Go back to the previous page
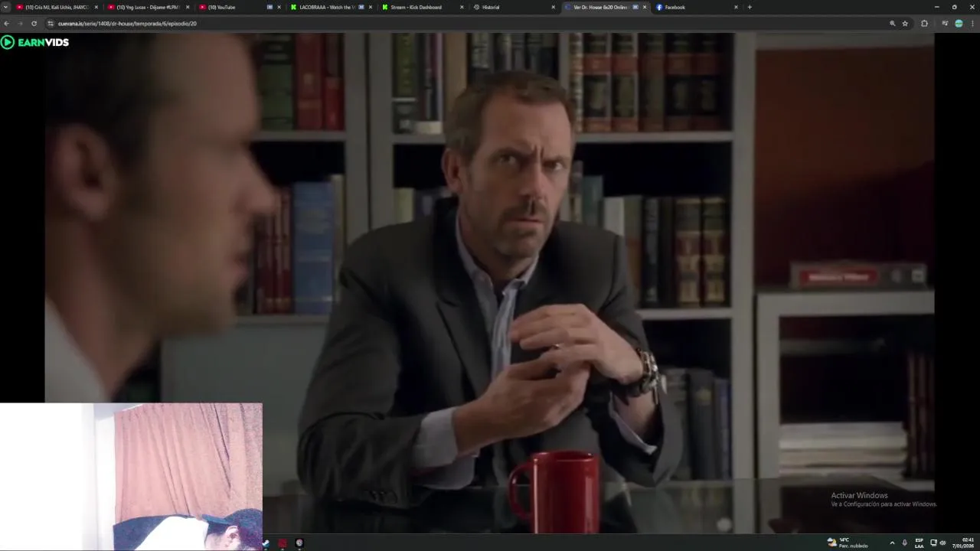This screenshot has width=980, height=551. click(x=7, y=24)
